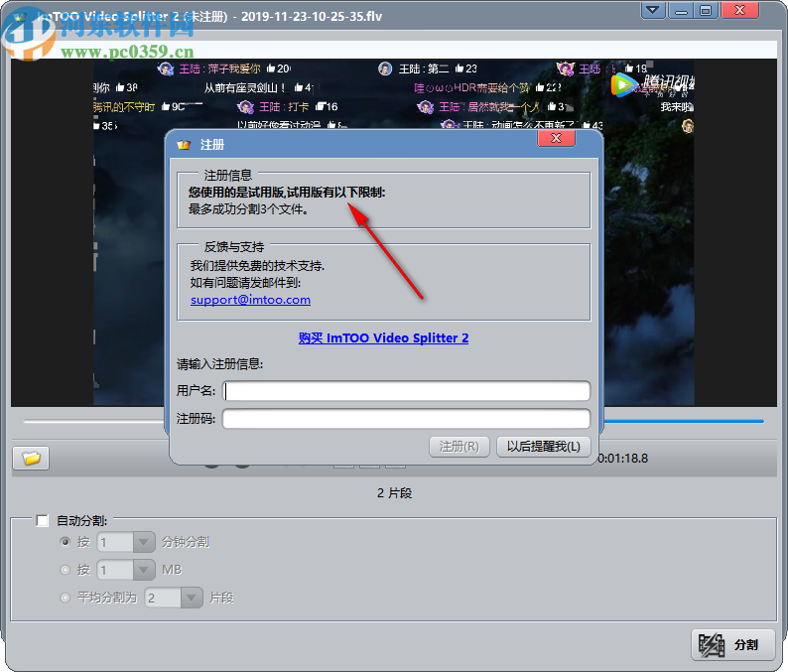The image size is (788, 672).
Task: Select the 按 分钟分割 radio option
Action: click(65, 542)
